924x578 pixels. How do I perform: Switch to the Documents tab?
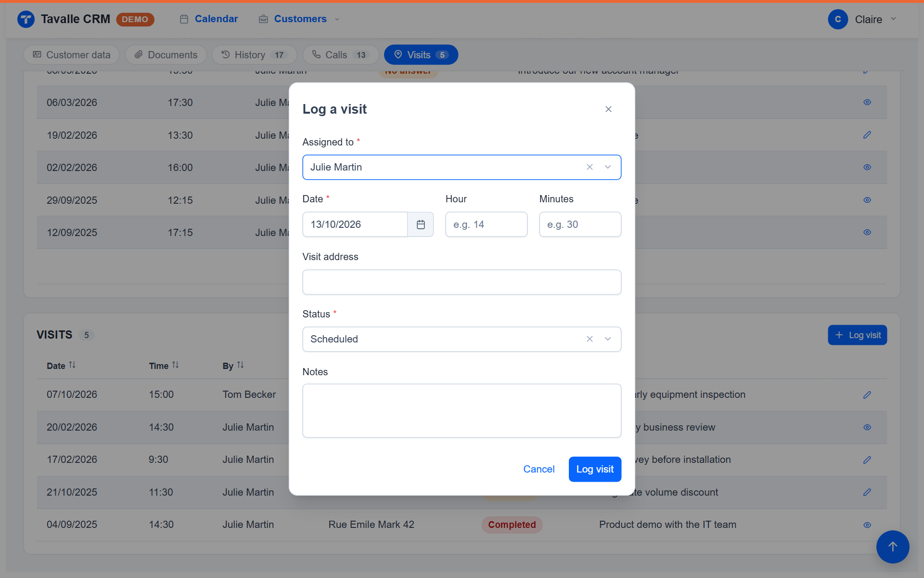[x=166, y=55]
